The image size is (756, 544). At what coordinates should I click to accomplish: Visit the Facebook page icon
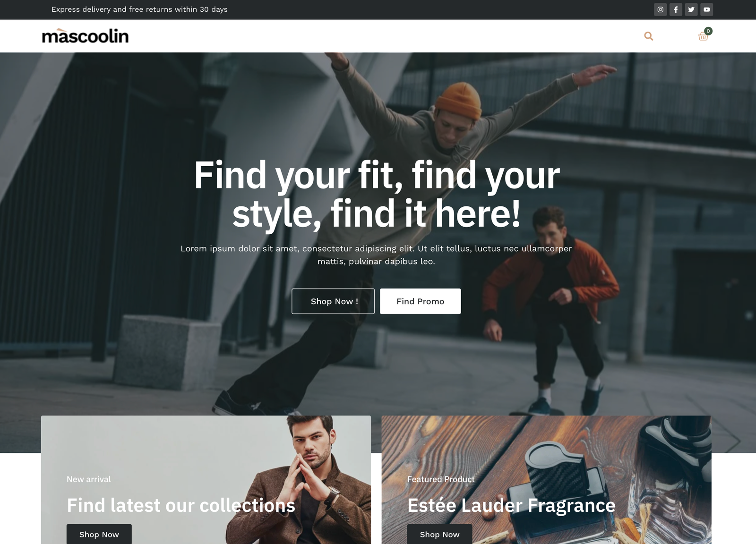coord(676,9)
